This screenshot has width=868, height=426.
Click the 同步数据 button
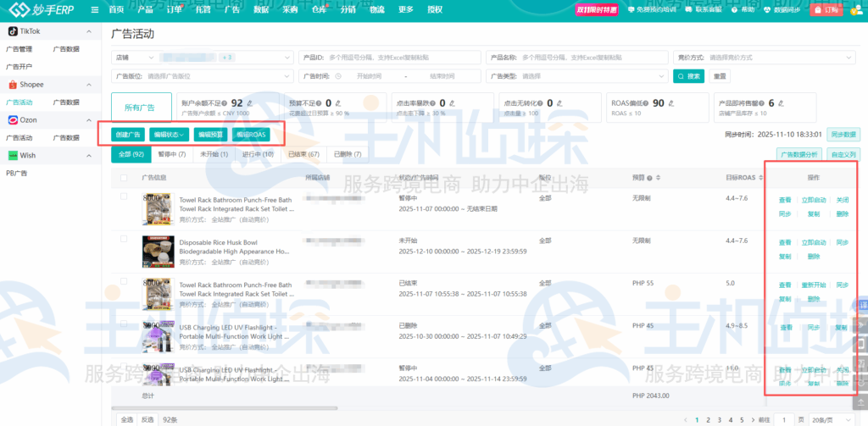pyautogui.click(x=843, y=135)
